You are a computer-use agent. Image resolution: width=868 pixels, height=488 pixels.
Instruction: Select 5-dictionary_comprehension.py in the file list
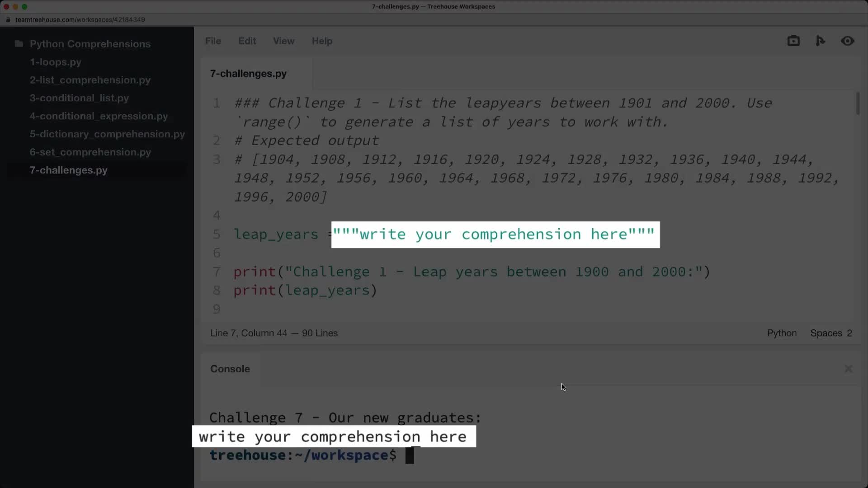[107, 134]
